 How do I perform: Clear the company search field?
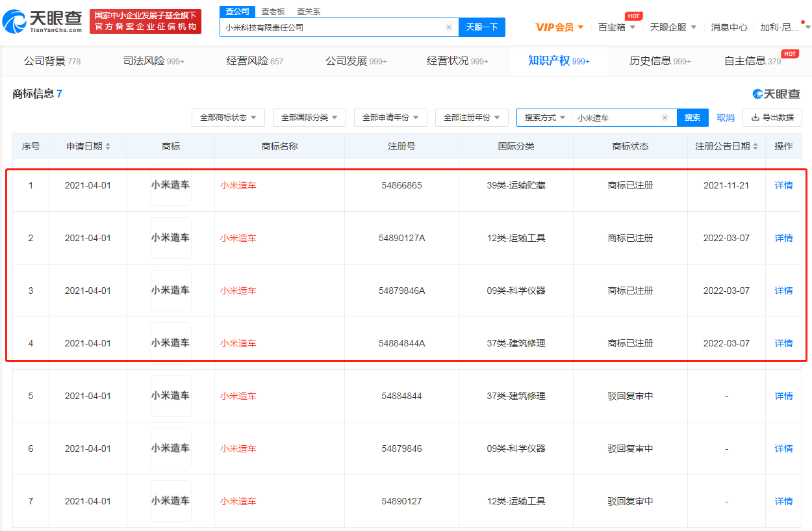pyautogui.click(x=448, y=27)
